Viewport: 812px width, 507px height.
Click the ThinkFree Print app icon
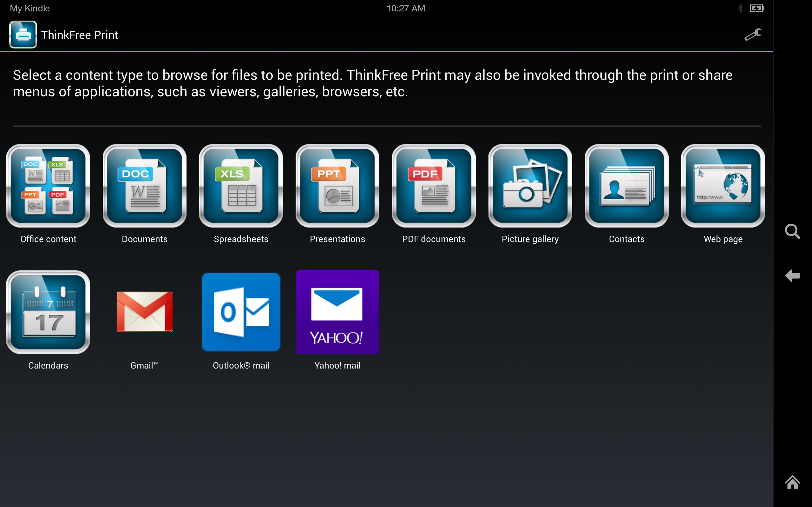pos(23,35)
